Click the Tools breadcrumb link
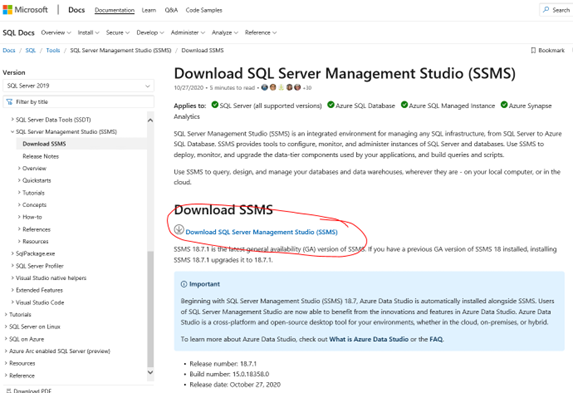573x393 pixels. click(x=53, y=50)
